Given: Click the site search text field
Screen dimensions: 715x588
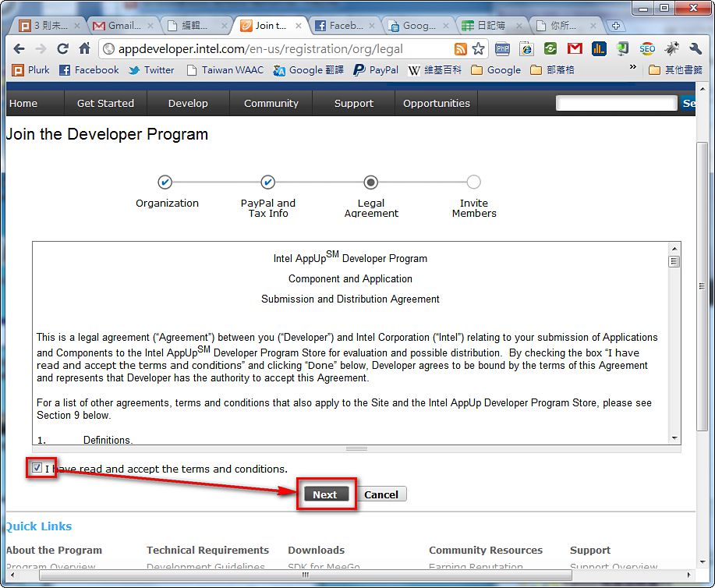Looking at the screenshot, I should 616,103.
